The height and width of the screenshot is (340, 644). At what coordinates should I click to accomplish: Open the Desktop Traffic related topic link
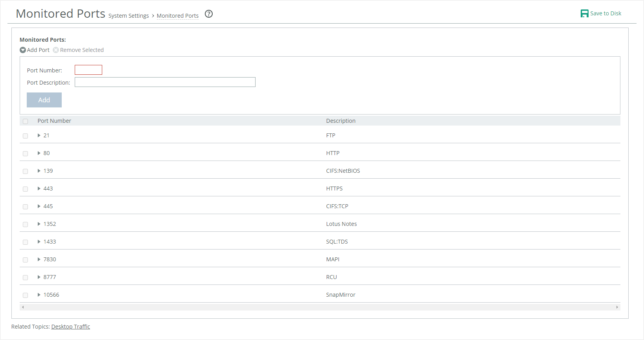[70, 327]
